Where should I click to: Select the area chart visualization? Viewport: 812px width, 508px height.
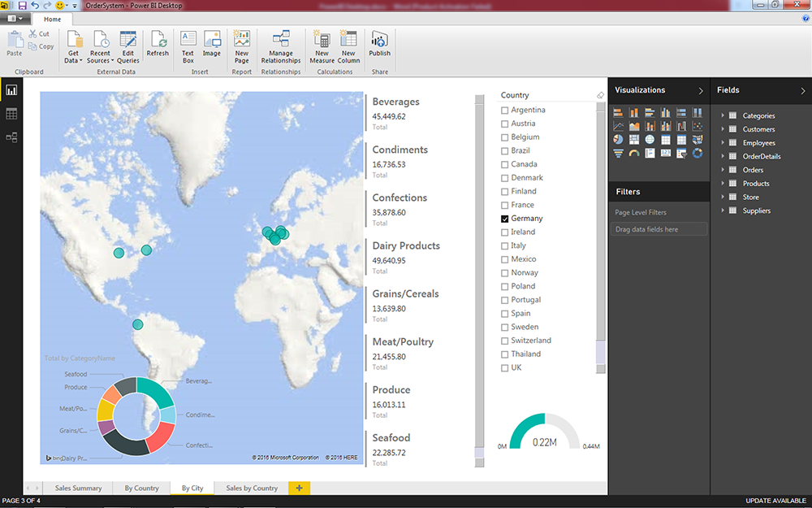(x=634, y=126)
